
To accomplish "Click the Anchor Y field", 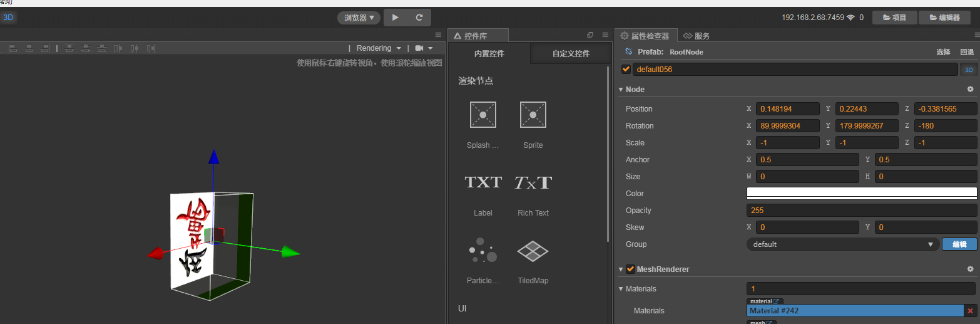I will point(926,160).
